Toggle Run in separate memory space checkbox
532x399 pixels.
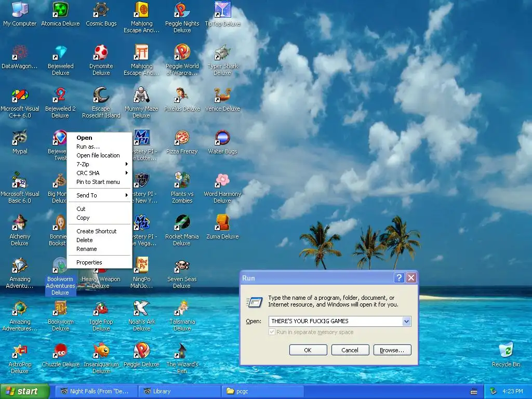point(272,332)
